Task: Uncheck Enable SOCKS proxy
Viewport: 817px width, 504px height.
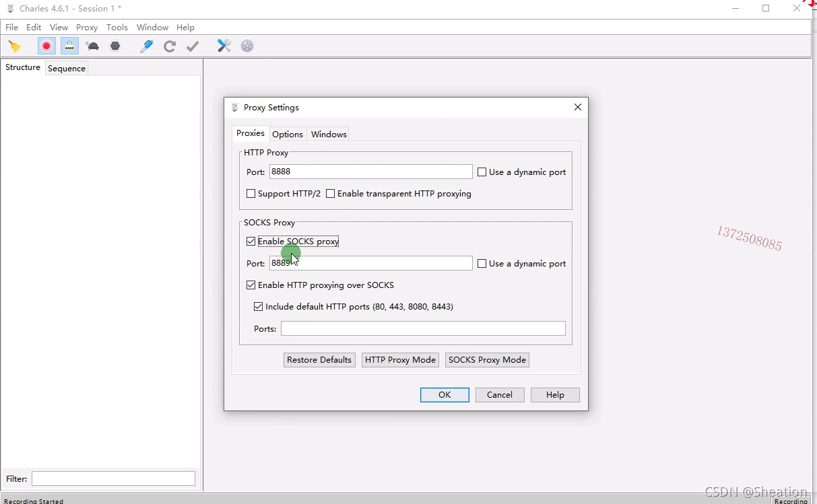Action: pyautogui.click(x=251, y=242)
